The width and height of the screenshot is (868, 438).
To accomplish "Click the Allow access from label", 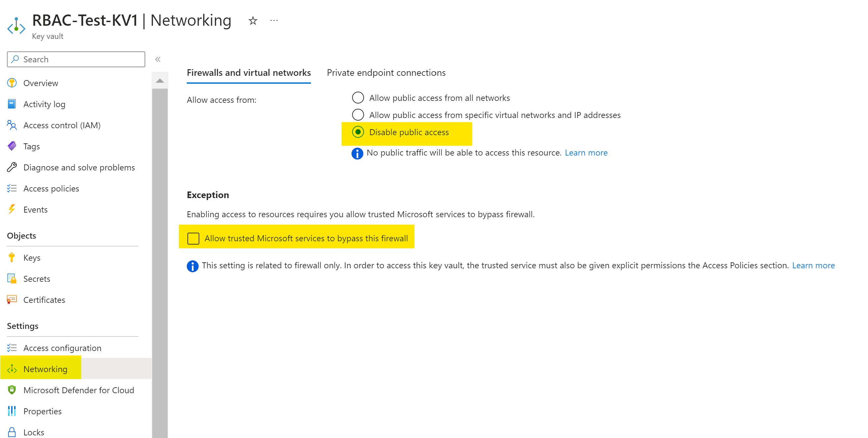I will [221, 100].
